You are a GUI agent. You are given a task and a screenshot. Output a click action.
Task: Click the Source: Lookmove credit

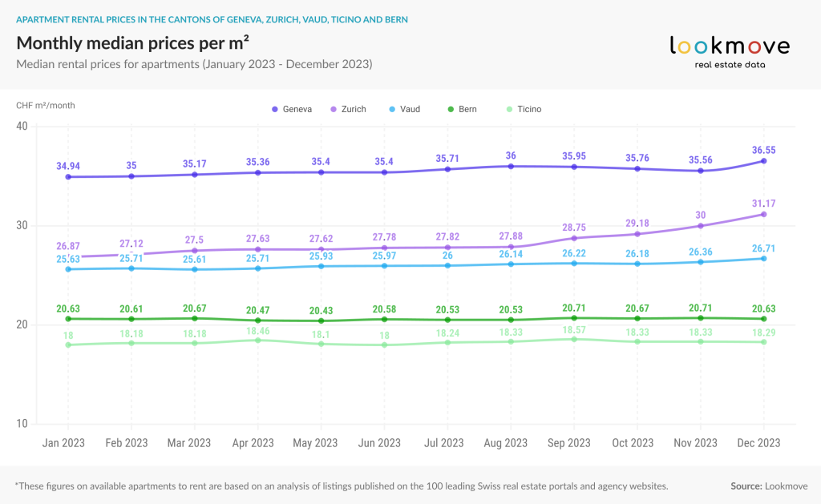[769, 486]
